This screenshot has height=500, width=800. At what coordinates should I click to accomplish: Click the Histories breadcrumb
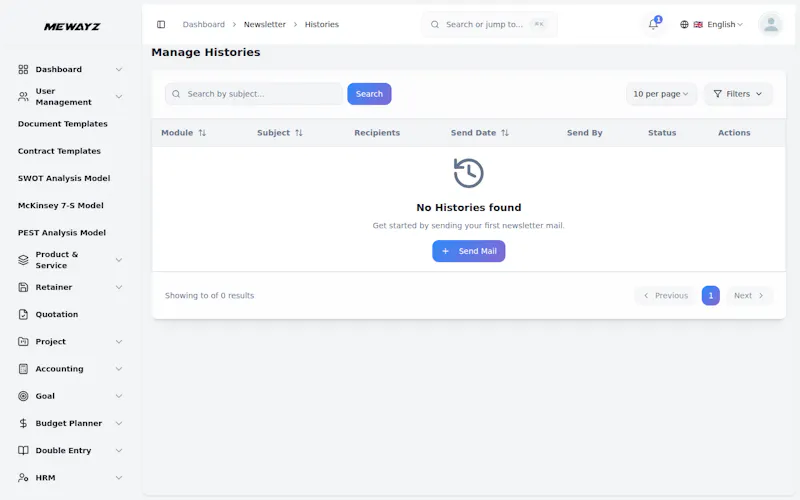click(x=322, y=24)
